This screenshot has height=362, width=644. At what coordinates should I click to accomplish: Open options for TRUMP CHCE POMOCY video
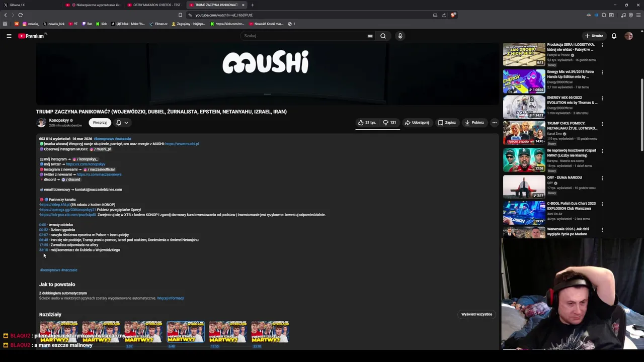click(602, 124)
